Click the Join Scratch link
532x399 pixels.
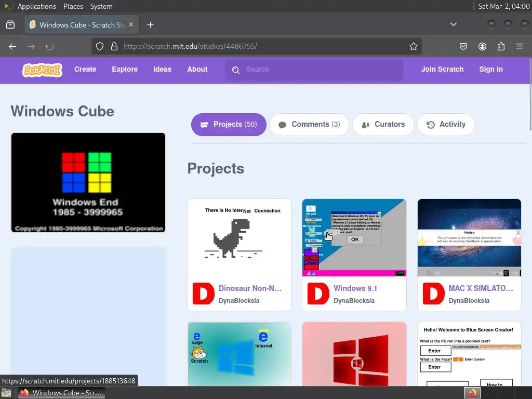(x=442, y=69)
